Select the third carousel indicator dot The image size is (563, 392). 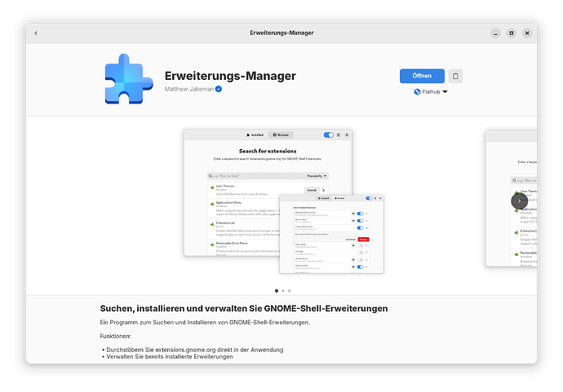290,291
